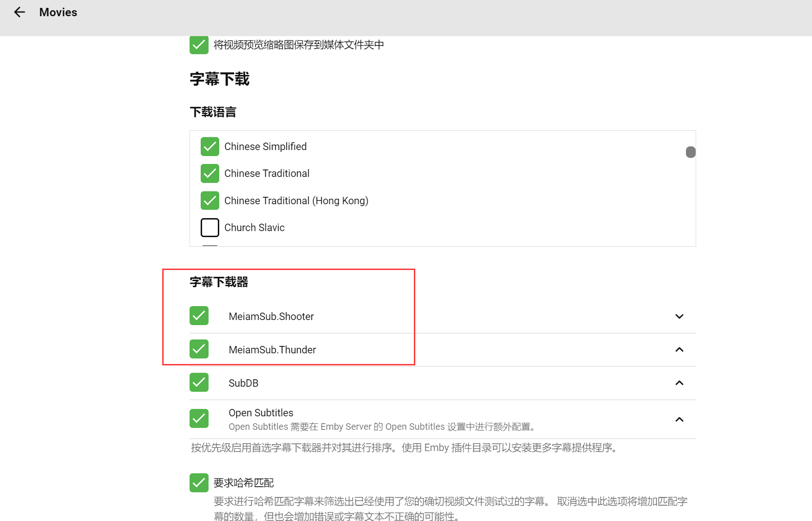The width and height of the screenshot is (812, 521).
Task: Toggle the Open Subtitles downloader checkbox
Action: (x=199, y=419)
